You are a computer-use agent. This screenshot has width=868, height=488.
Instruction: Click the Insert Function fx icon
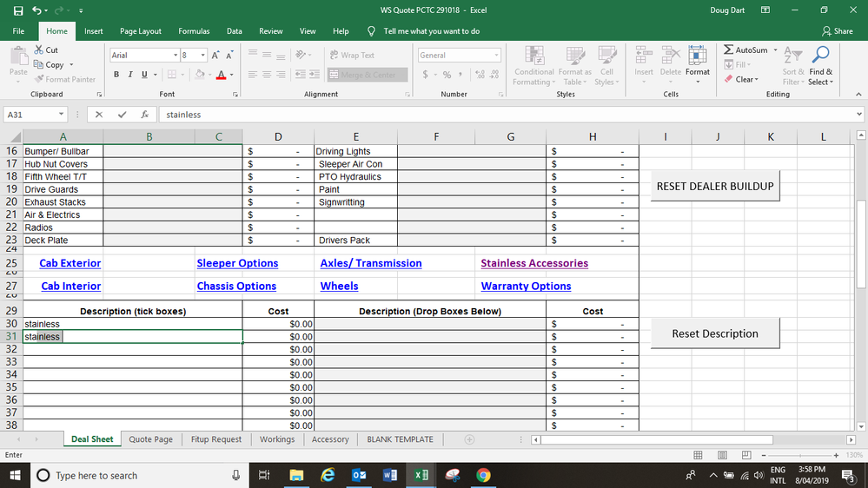[x=144, y=115]
